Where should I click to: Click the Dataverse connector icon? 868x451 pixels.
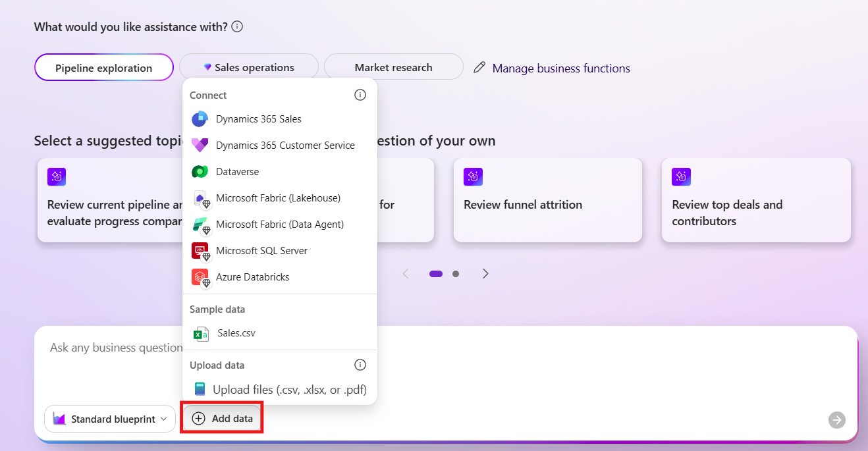pyautogui.click(x=200, y=172)
